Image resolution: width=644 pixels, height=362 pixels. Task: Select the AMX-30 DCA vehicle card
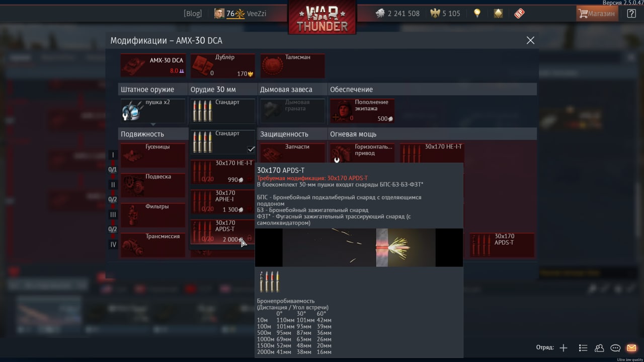pyautogui.click(x=153, y=65)
